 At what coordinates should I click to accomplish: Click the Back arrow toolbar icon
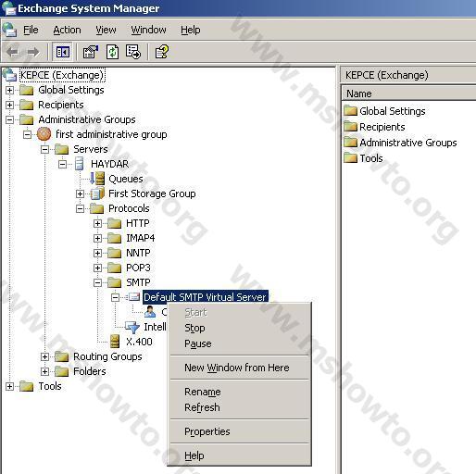[x=13, y=52]
